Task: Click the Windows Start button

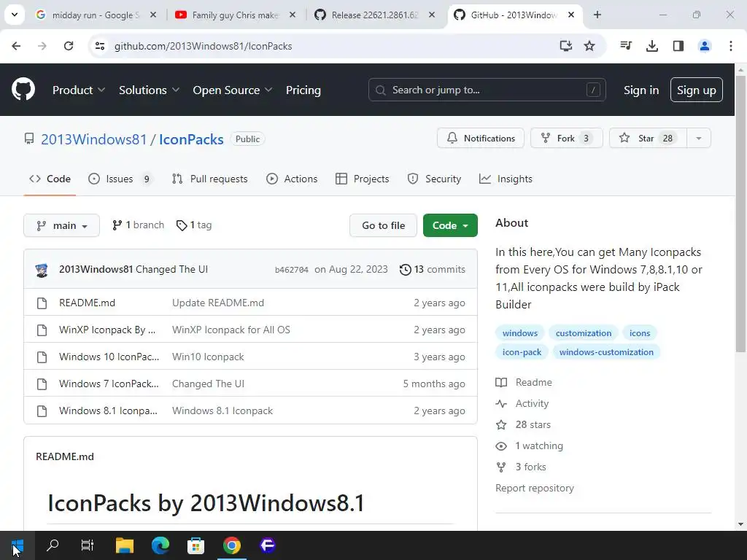Action: (x=18, y=545)
